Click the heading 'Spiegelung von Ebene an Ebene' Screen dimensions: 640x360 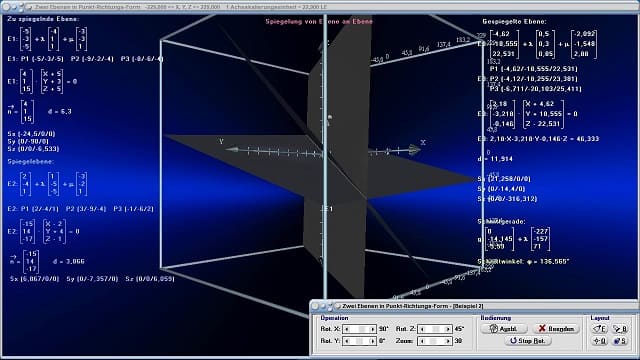[x=319, y=22]
